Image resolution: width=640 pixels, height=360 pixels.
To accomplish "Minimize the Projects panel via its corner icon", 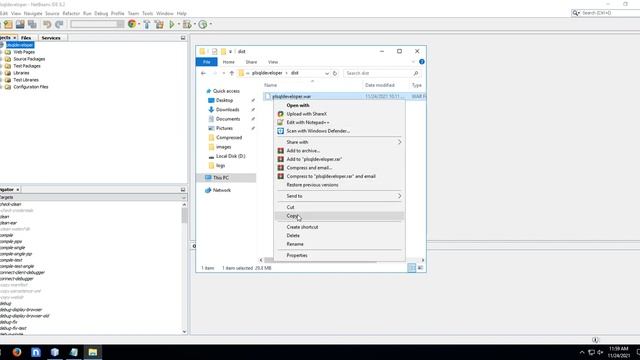I will pyautogui.click(x=183, y=38).
